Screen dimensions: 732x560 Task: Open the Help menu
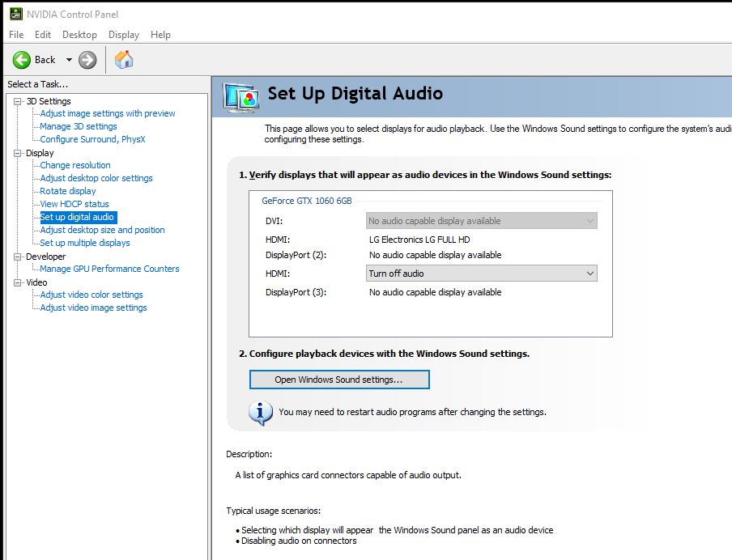point(160,35)
